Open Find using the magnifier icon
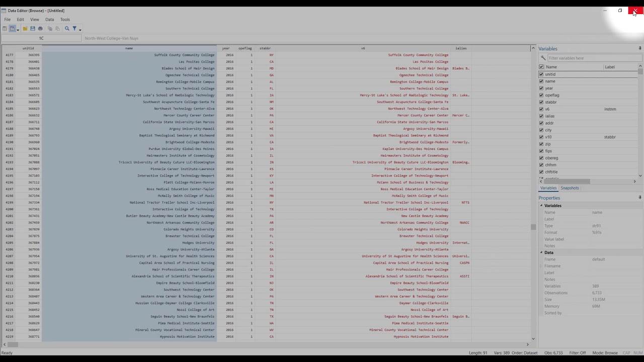Image resolution: width=644 pixels, height=362 pixels. (67, 29)
